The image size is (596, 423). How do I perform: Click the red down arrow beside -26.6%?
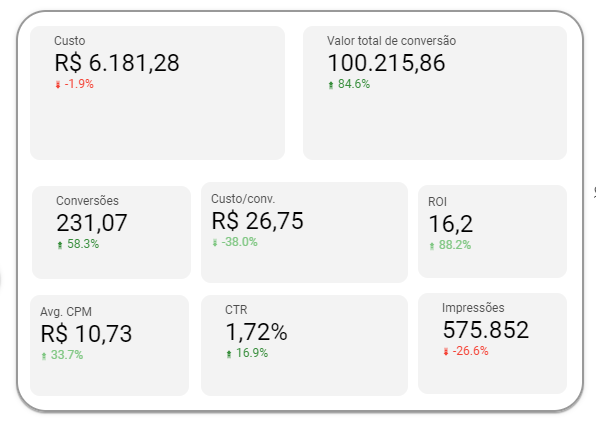click(446, 352)
